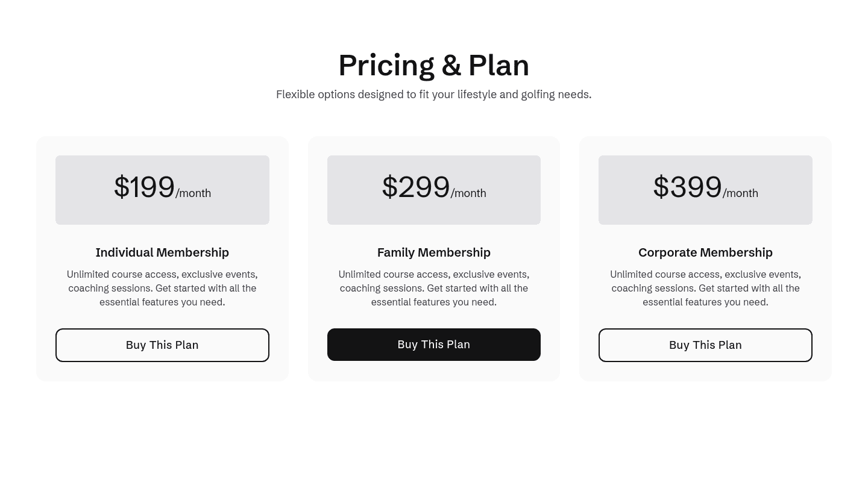This screenshot has width=868, height=488.
Task: Click the $299 price label
Action: (x=415, y=187)
